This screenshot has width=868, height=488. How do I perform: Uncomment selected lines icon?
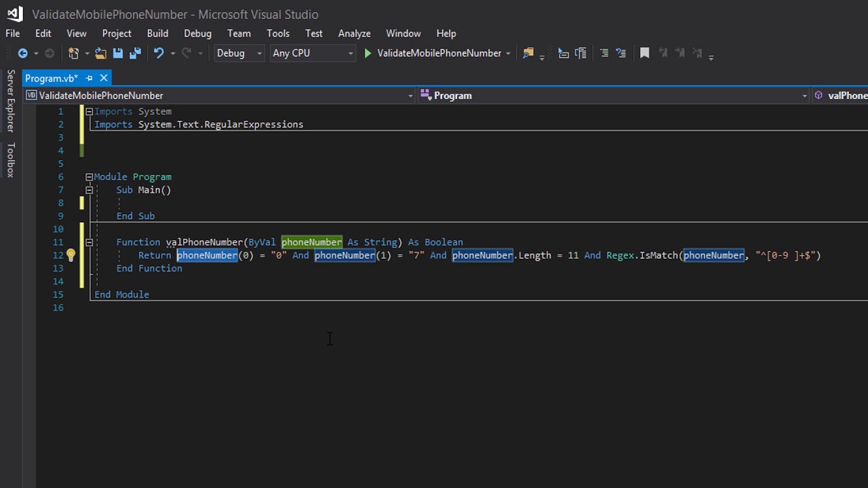pos(620,53)
